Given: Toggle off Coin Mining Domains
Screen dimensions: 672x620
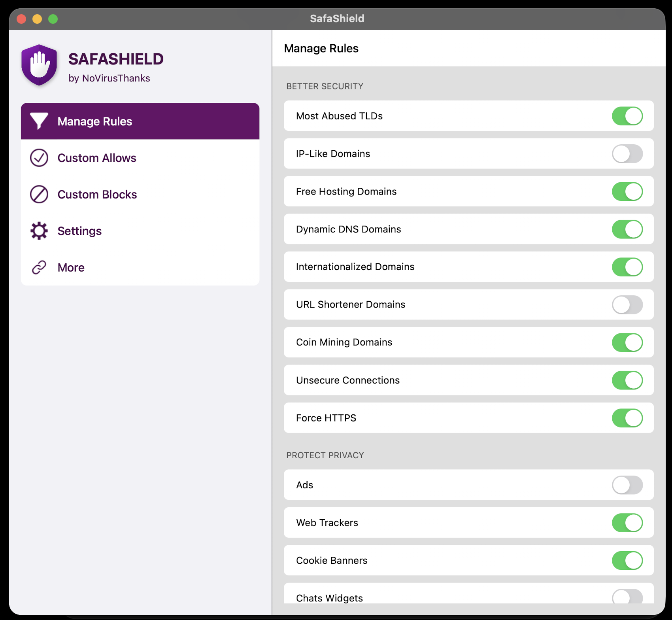Looking at the screenshot, I should click(627, 342).
